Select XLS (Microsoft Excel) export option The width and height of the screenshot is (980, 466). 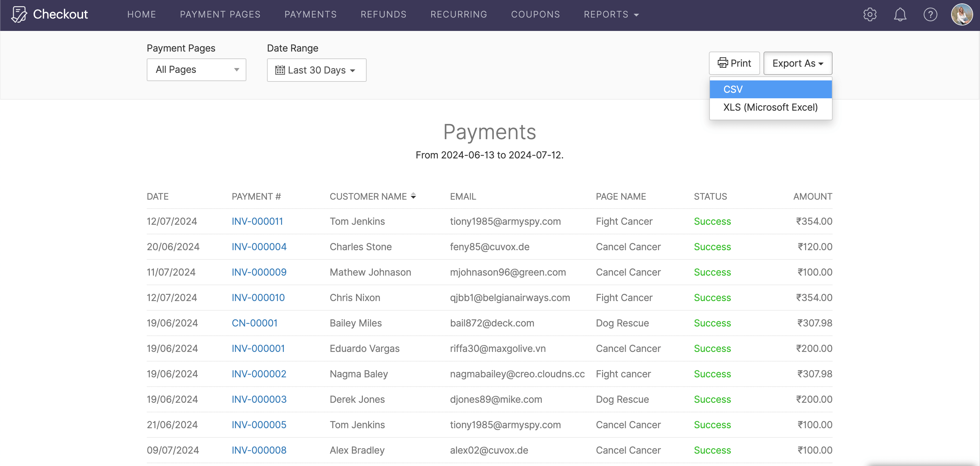pos(770,107)
